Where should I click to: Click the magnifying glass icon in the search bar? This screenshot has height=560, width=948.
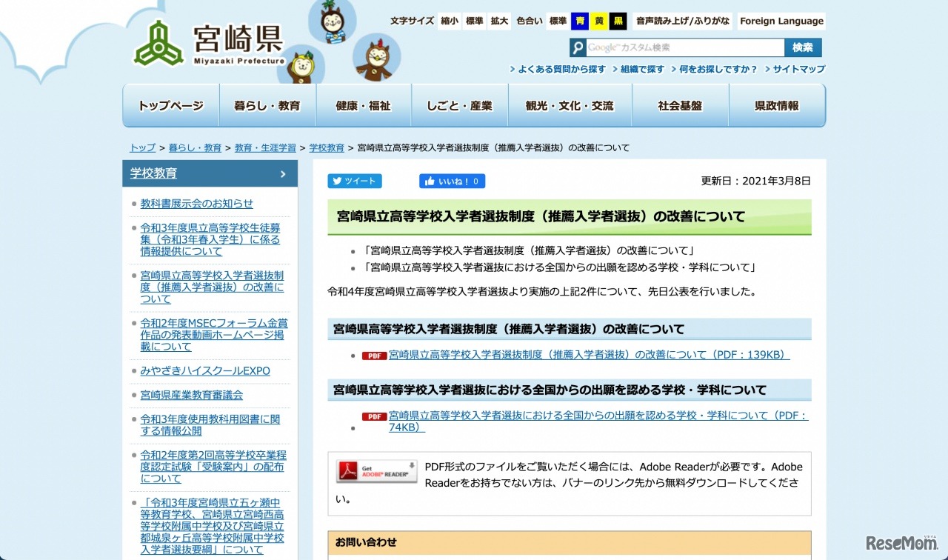coord(578,47)
